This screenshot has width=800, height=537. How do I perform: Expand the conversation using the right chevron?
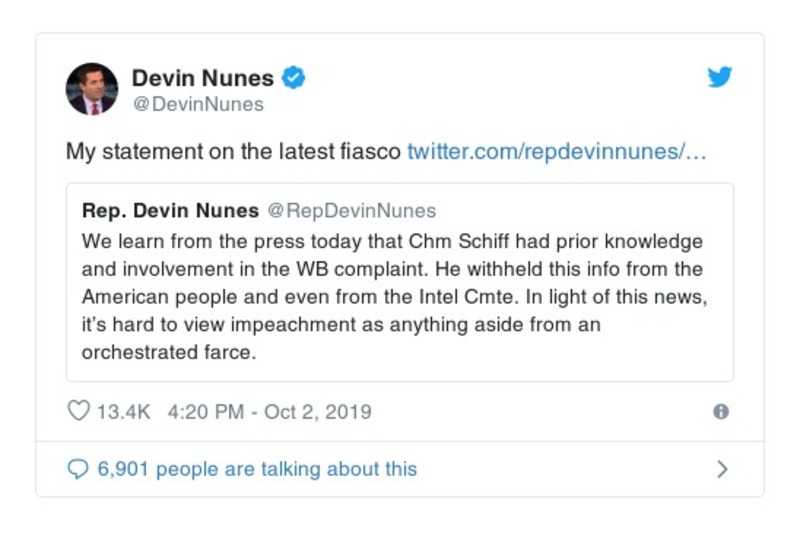723,469
